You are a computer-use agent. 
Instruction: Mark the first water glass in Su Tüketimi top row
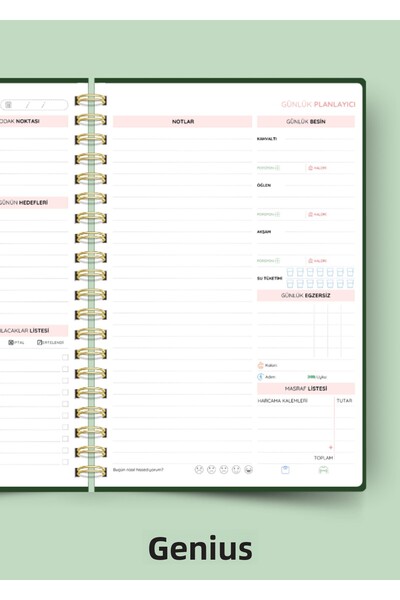(x=290, y=272)
